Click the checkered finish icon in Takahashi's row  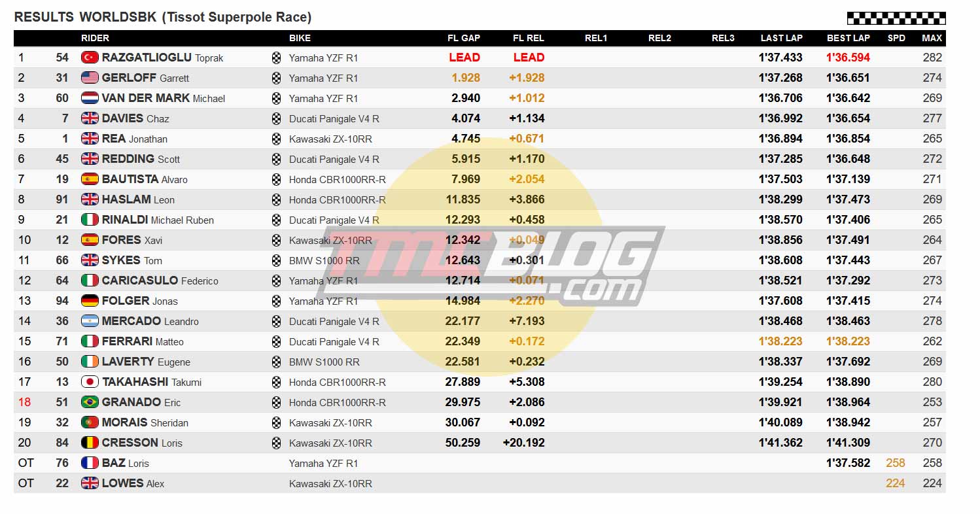[276, 382]
